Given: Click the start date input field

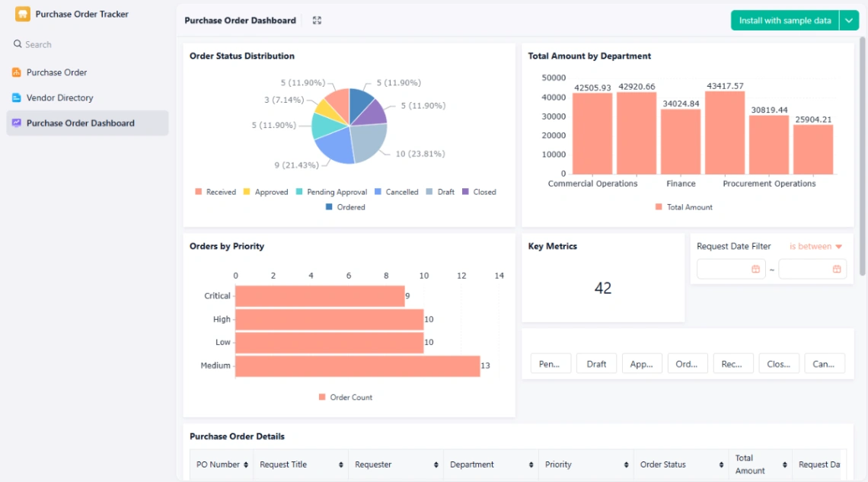Looking at the screenshot, I should point(731,269).
